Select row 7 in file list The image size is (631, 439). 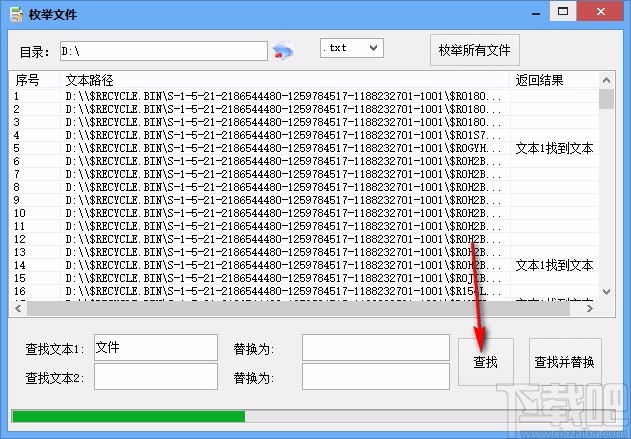(304, 174)
